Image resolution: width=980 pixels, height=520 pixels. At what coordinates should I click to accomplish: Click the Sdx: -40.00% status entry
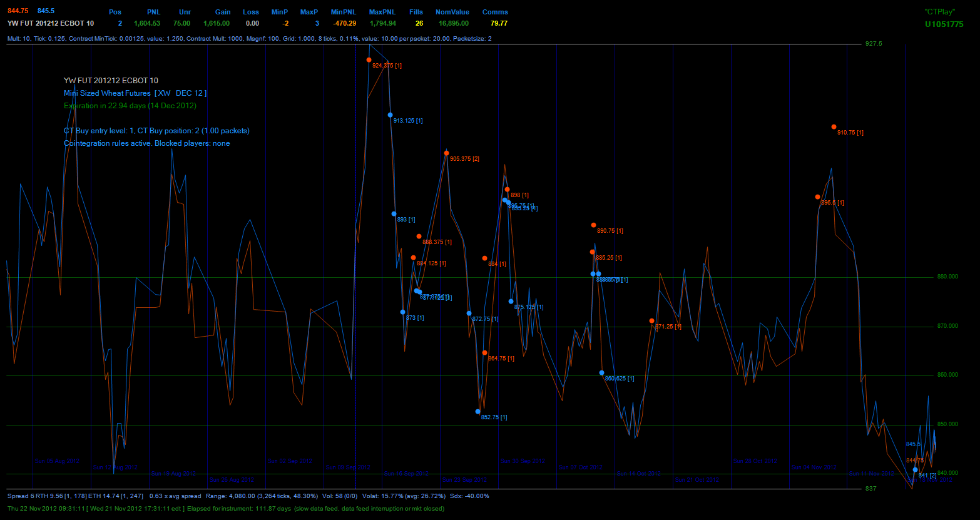tap(470, 496)
